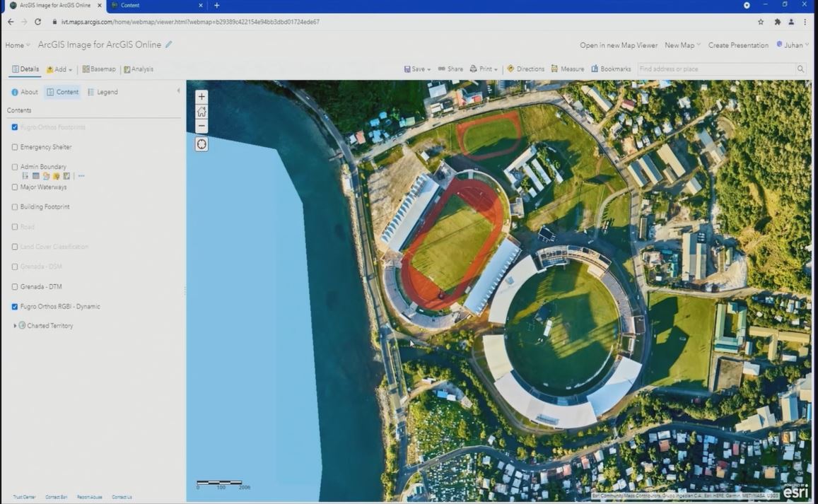The width and height of the screenshot is (818, 504).
Task: Open a new browser tab
Action: click(x=216, y=5)
